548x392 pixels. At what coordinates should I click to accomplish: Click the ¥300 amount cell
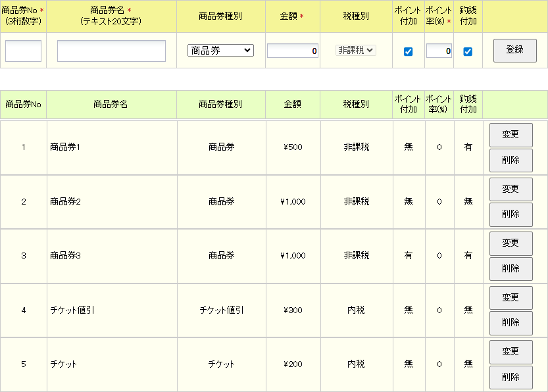[293, 310]
